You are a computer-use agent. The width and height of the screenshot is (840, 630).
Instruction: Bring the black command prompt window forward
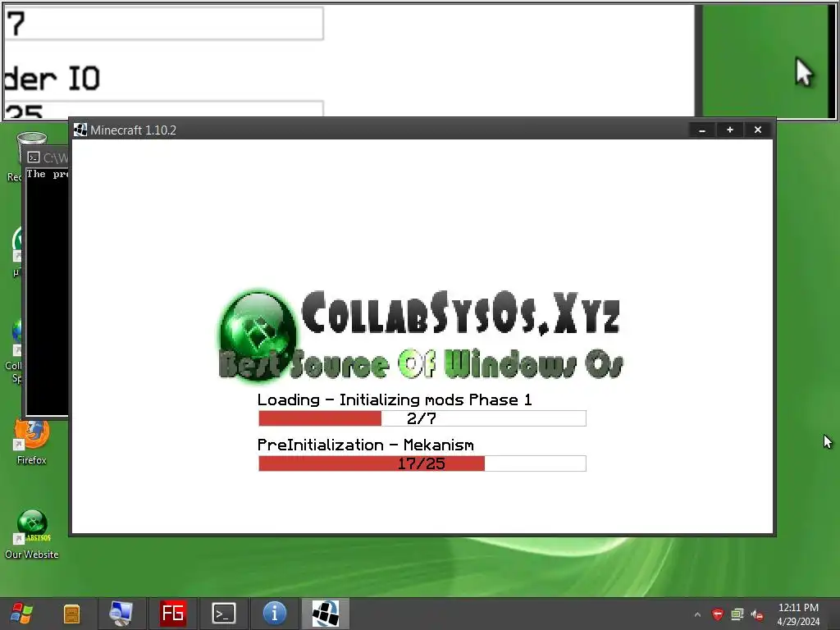(47, 294)
